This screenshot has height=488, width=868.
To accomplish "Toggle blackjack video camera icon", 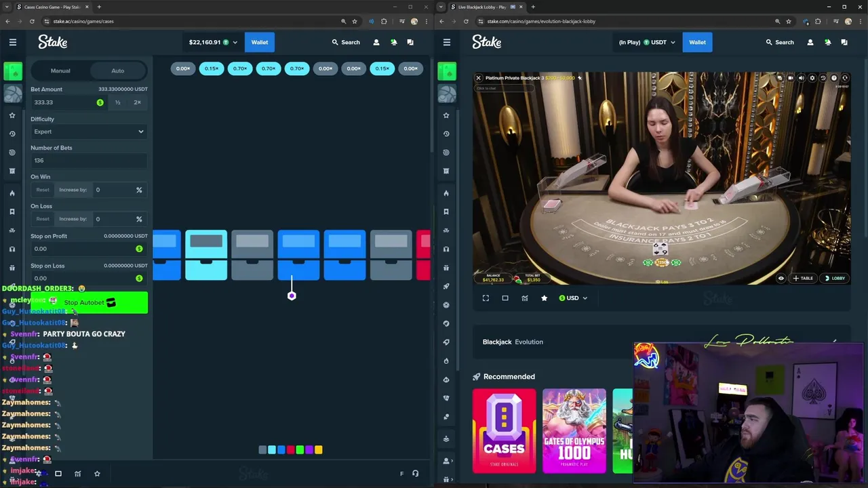I will [791, 78].
